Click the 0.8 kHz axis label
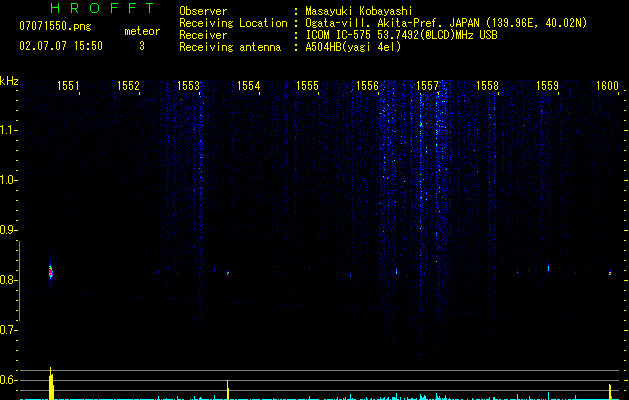 pos(8,280)
